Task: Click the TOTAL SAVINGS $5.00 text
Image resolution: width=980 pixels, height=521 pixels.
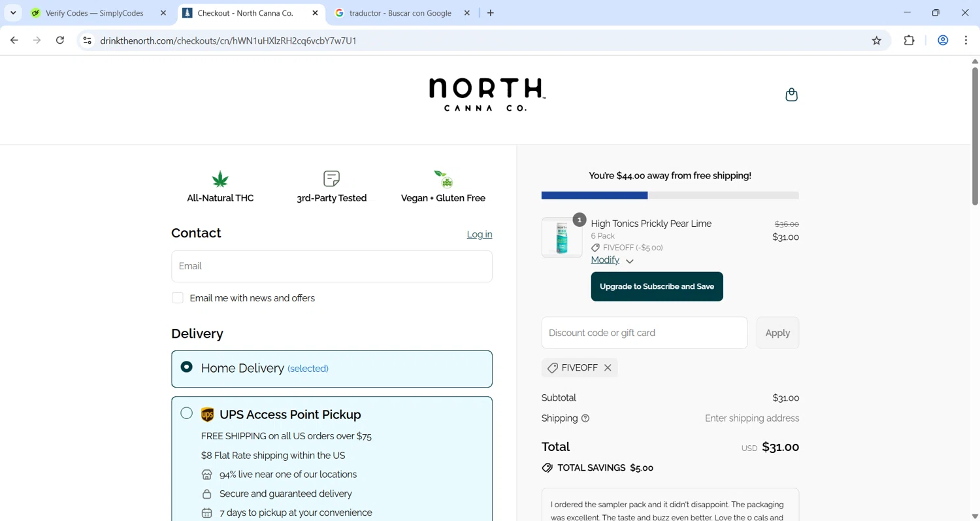Action: [x=605, y=468]
